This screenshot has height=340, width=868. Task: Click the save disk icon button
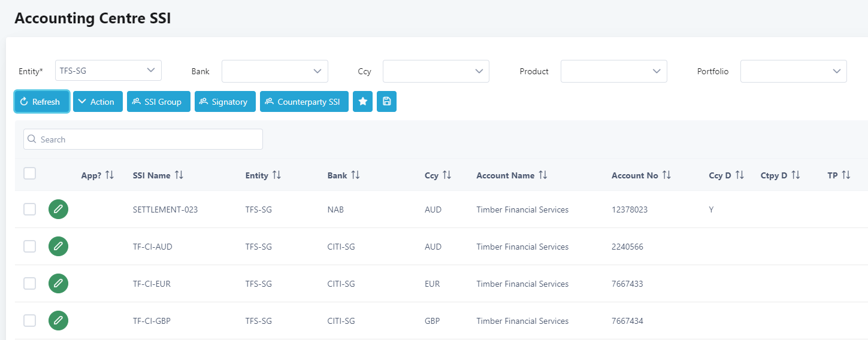[386, 102]
